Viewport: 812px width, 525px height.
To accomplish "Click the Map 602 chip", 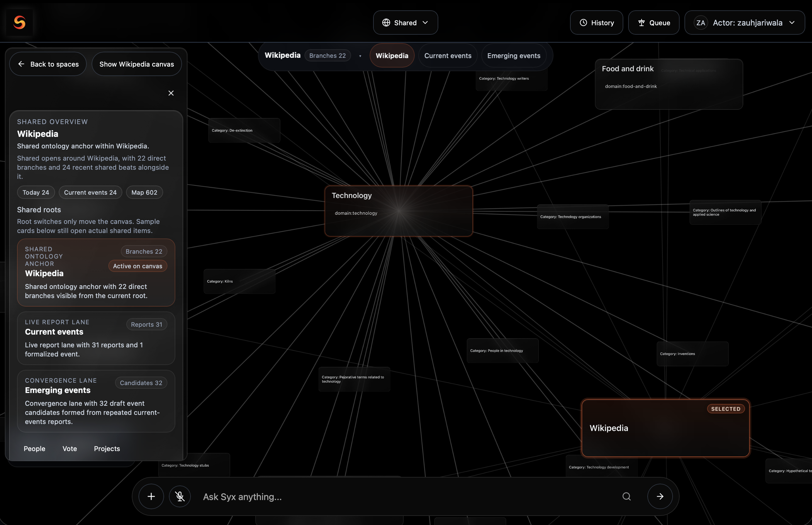I will (144, 192).
